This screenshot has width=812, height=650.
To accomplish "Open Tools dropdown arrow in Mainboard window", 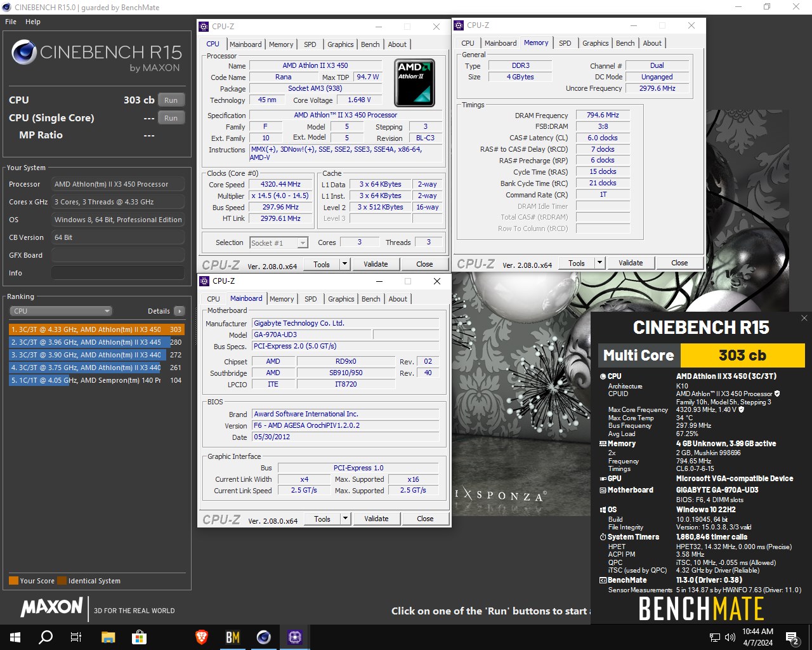I will point(345,519).
